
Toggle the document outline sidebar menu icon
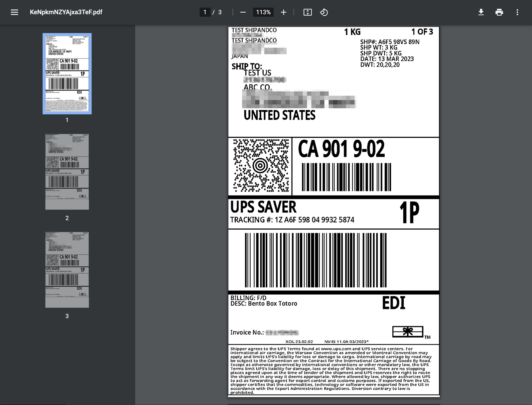click(x=14, y=12)
